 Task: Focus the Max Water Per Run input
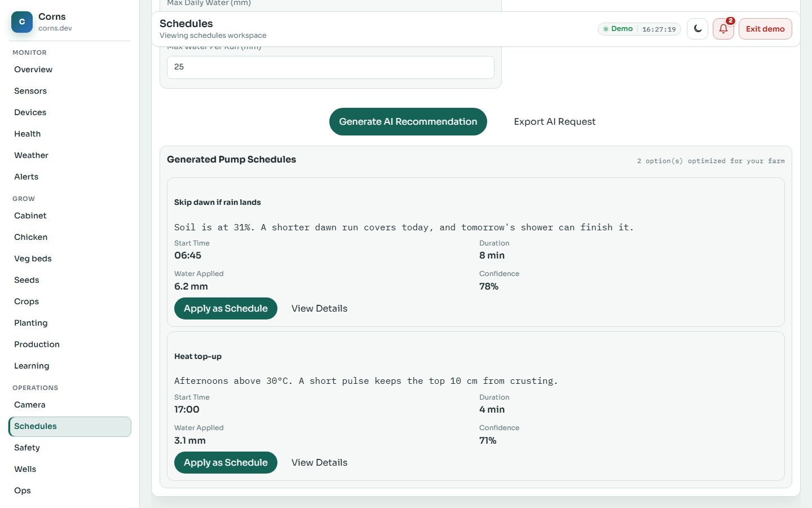(330, 67)
